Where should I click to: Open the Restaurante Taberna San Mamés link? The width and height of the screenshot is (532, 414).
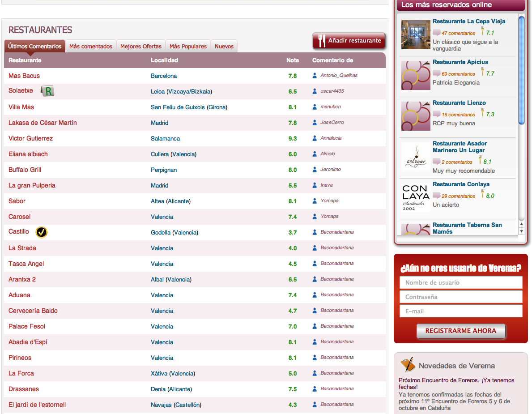(x=467, y=228)
